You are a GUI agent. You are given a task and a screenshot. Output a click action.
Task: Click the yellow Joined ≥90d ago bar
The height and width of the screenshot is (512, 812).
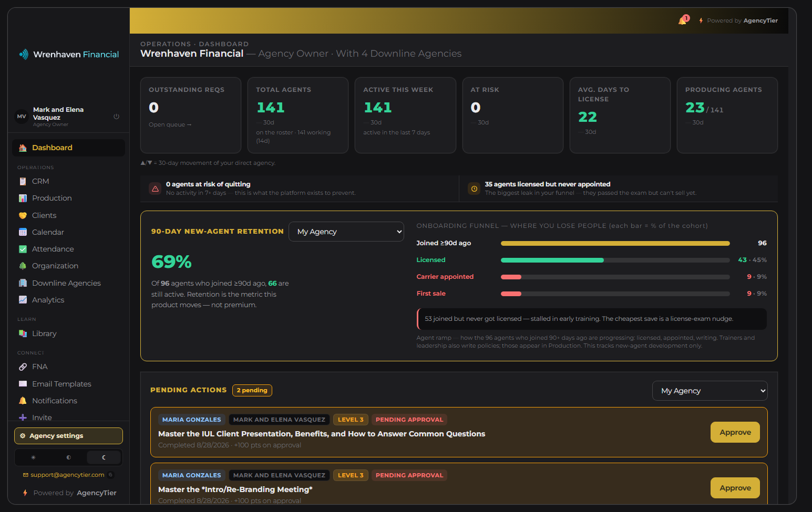tap(615, 243)
